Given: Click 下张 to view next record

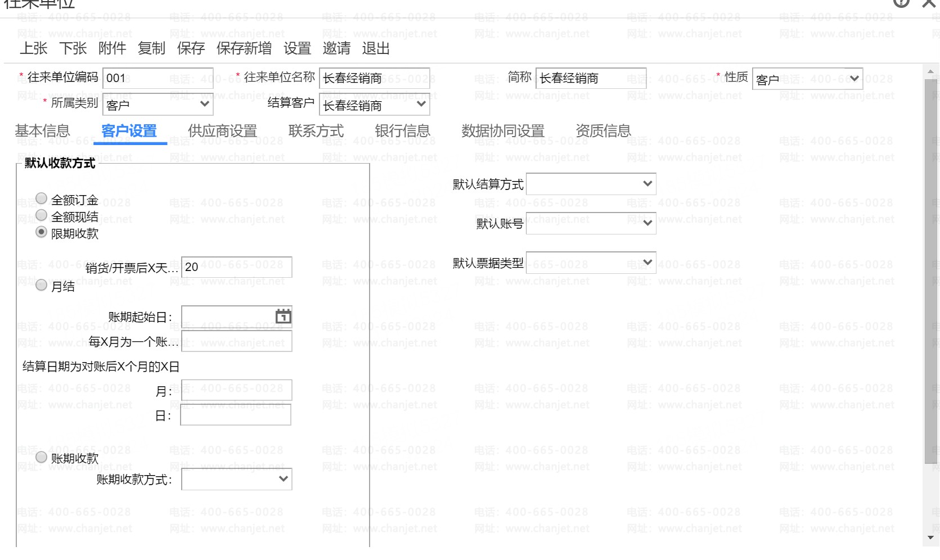Looking at the screenshot, I should coord(73,48).
